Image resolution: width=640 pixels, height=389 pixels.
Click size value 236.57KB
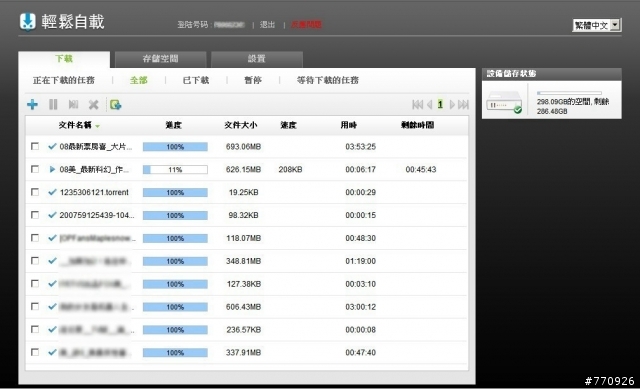click(244, 329)
